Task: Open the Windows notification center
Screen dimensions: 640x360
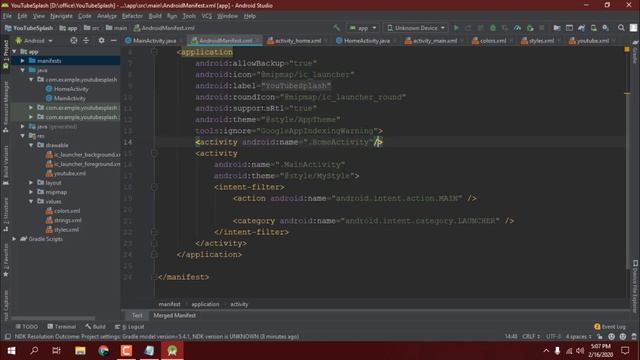Action: (x=625, y=351)
